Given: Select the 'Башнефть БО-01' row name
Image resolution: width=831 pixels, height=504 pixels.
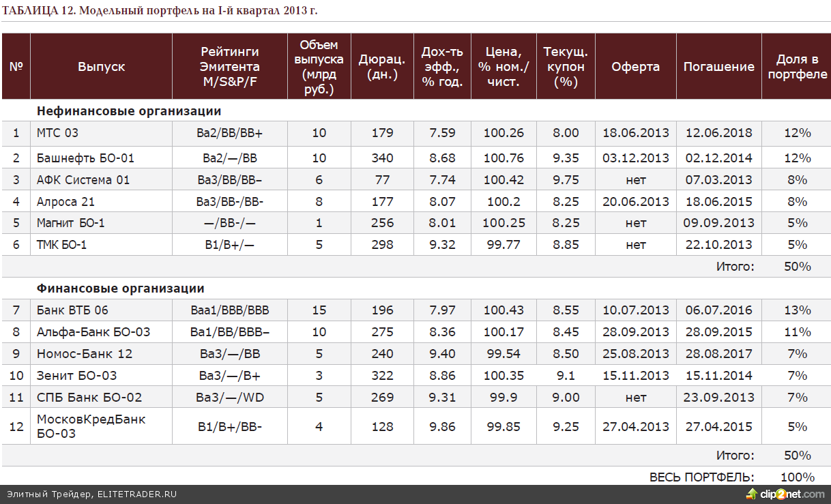Looking at the screenshot, I should 85,158.
